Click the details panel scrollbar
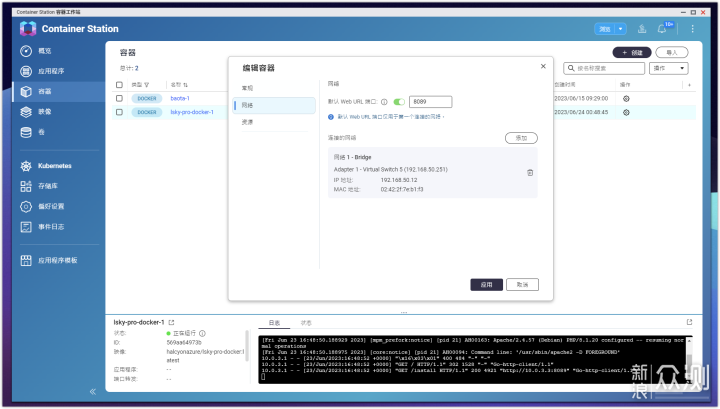This screenshot has width=720, height=409. [x=247, y=348]
